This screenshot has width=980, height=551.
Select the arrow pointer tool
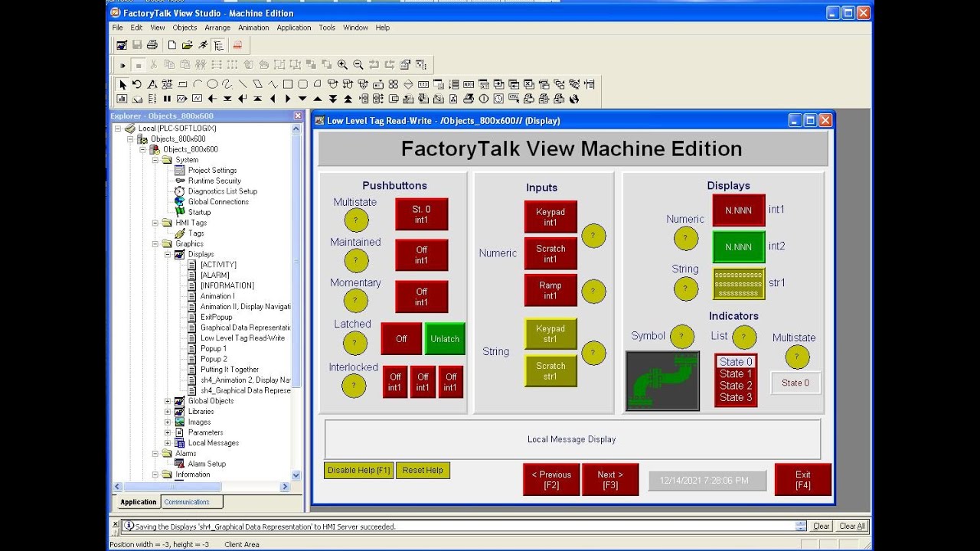pos(122,84)
